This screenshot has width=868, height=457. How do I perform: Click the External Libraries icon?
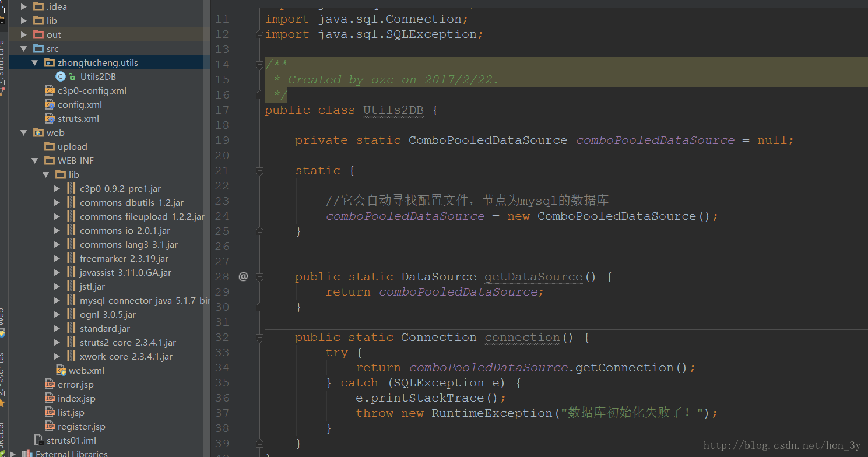coord(27,454)
